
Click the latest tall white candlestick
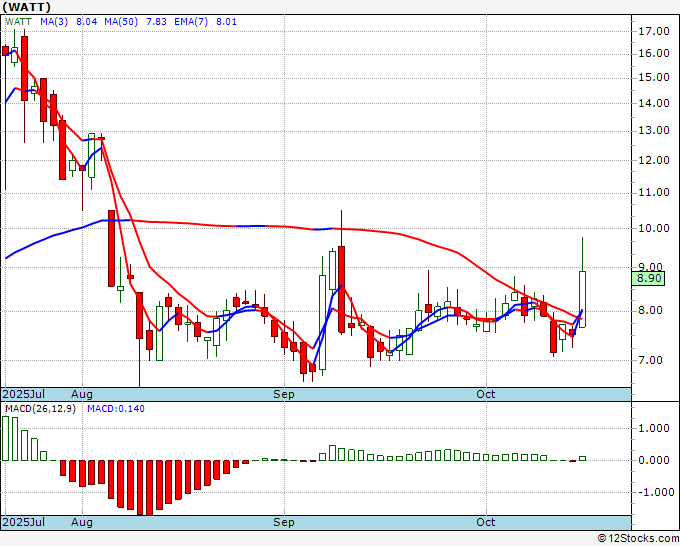click(582, 298)
